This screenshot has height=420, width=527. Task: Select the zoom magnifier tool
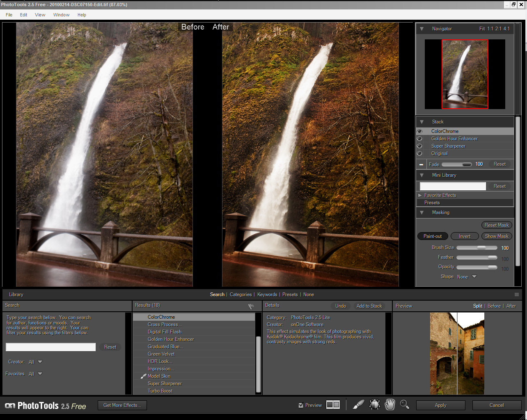point(405,405)
